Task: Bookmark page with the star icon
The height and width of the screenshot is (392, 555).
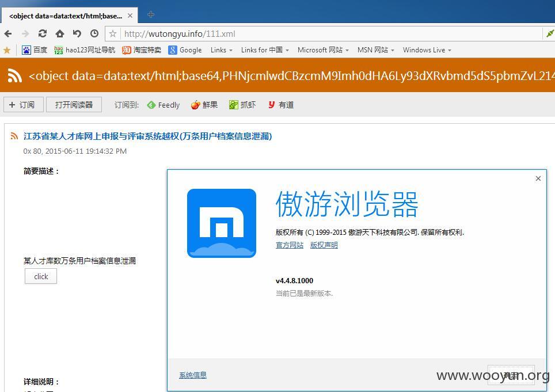Action: tap(113, 34)
